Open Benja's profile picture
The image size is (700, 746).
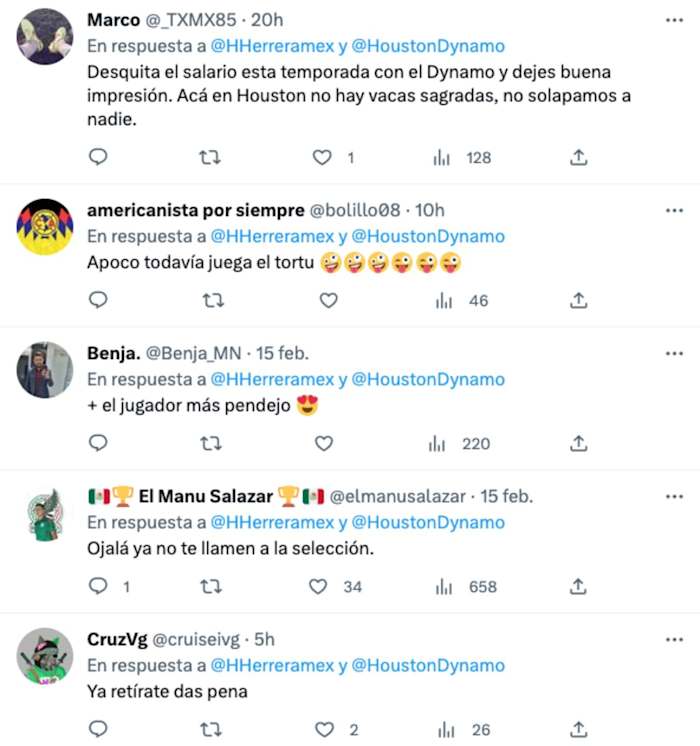coord(45,369)
